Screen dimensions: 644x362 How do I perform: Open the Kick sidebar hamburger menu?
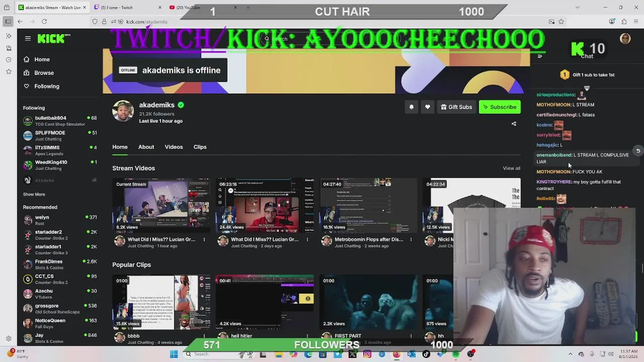[28, 39]
